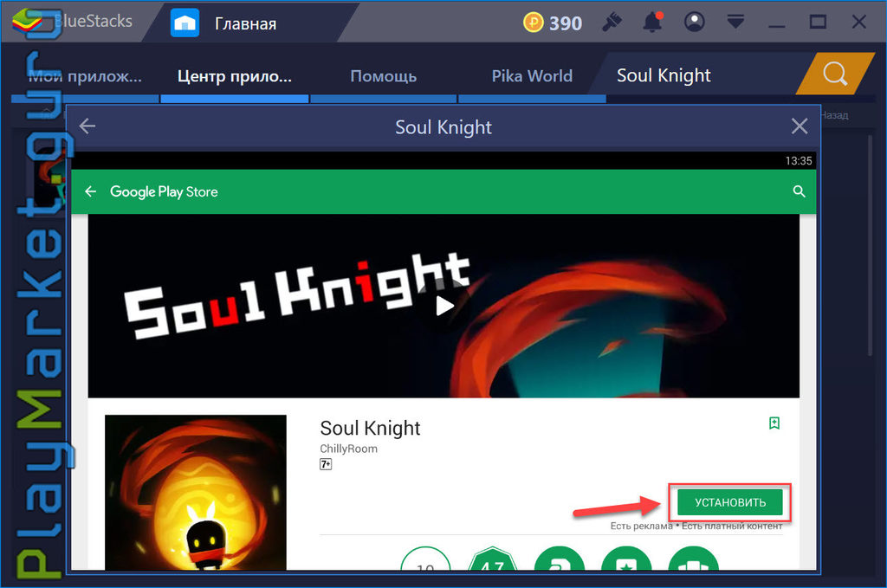
Task: Click the Google Play Store title text
Action: (164, 191)
